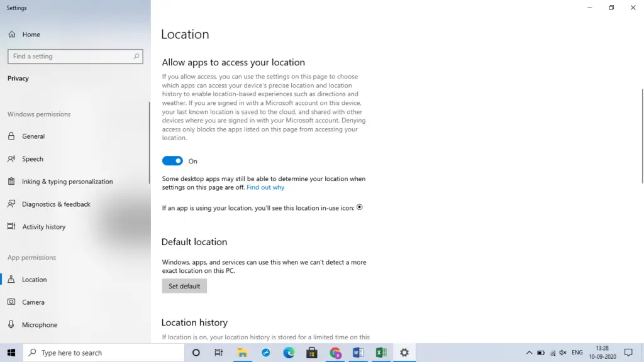Launch Microsoft Edge from taskbar

click(289, 353)
